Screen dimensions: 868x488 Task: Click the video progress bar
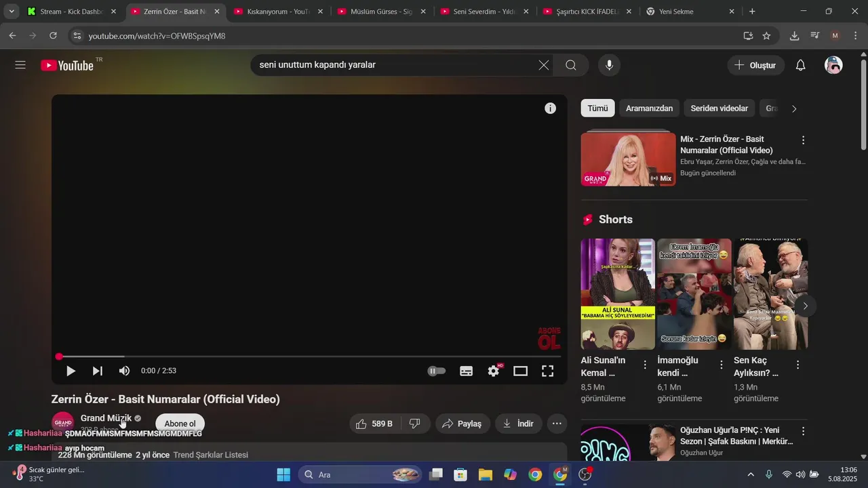tap(309, 357)
